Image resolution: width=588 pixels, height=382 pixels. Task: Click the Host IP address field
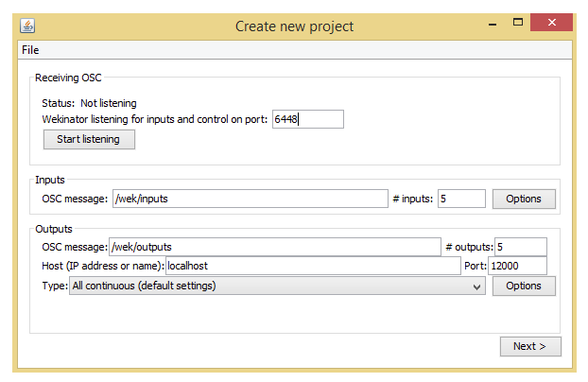(x=312, y=267)
